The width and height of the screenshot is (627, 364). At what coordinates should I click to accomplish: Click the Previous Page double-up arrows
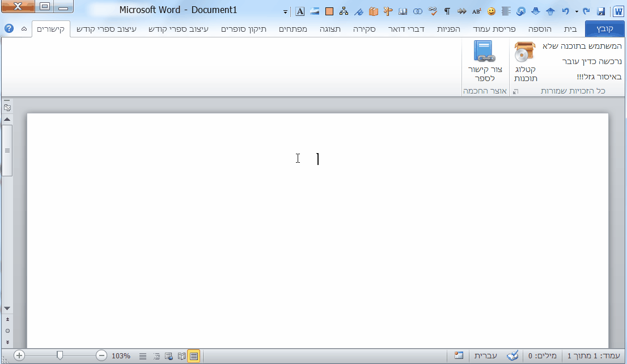7,320
